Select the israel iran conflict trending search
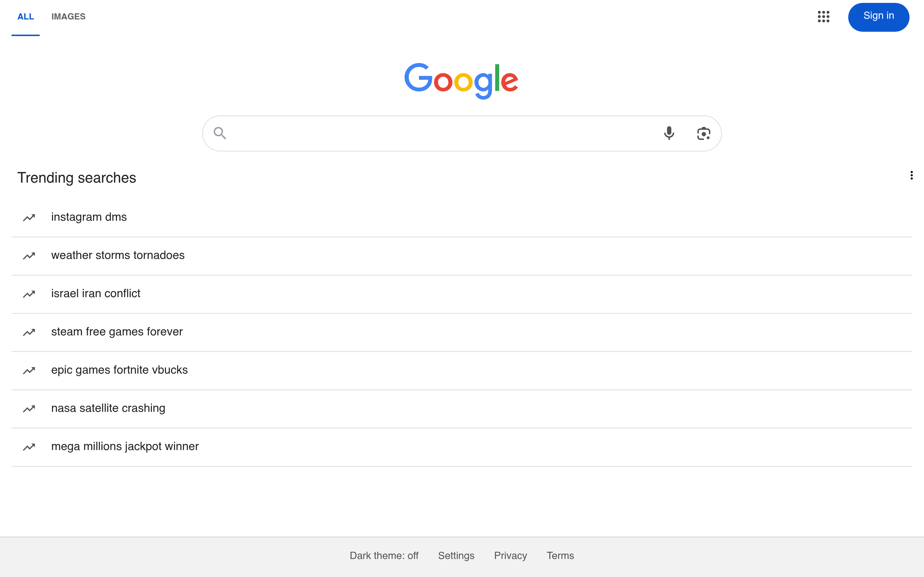 click(95, 294)
